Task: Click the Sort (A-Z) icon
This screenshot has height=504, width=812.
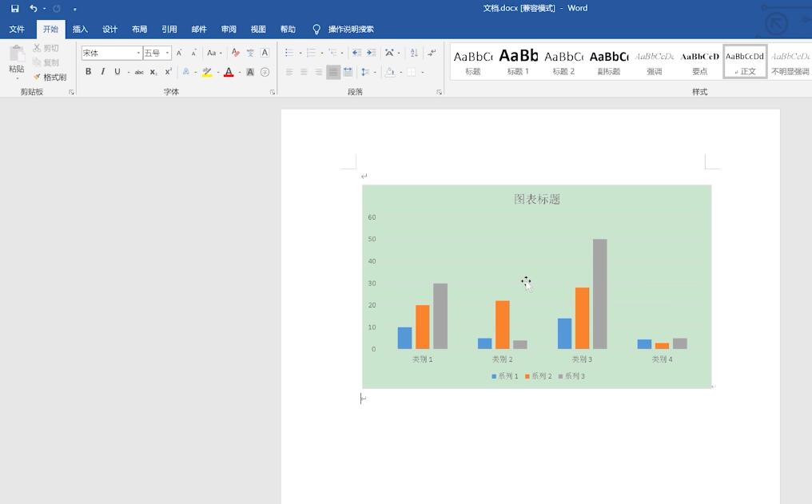Action: (x=414, y=53)
